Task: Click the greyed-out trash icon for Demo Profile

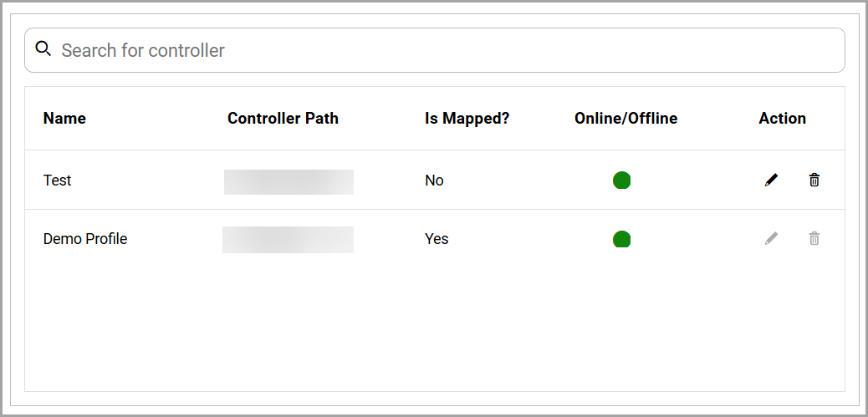Action: click(x=814, y=239)
